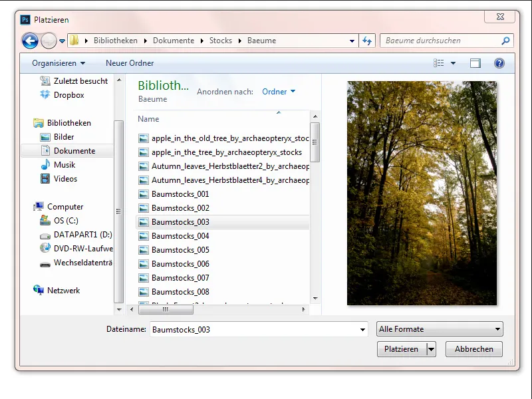Open the OS (C:) drive
This screenshot has height=399, width=532.
click(59, 221)
